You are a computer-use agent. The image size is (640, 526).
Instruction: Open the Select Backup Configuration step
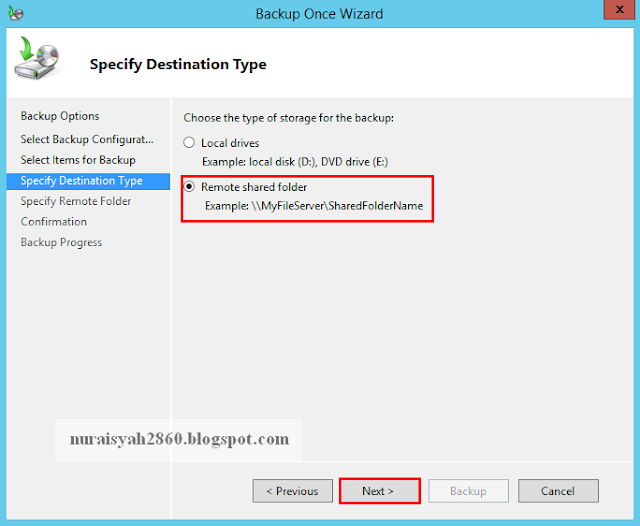tap(87, 139)
